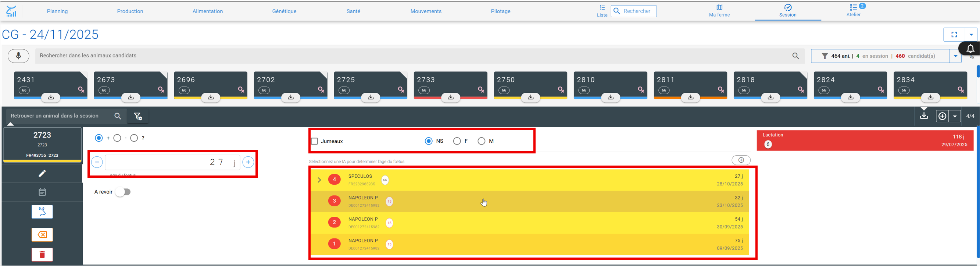Click the download icon on card 2673
The image size is (980, 266).
(130, 97)
